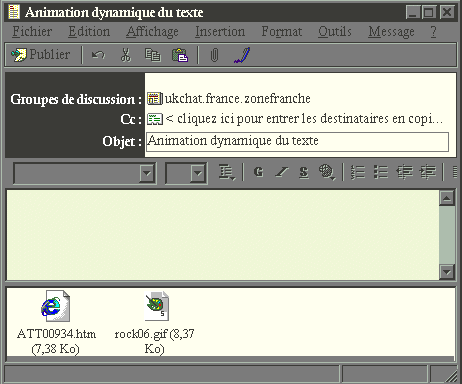
Task: Click the address card icon beside Cc
Action: coord(155,119)
